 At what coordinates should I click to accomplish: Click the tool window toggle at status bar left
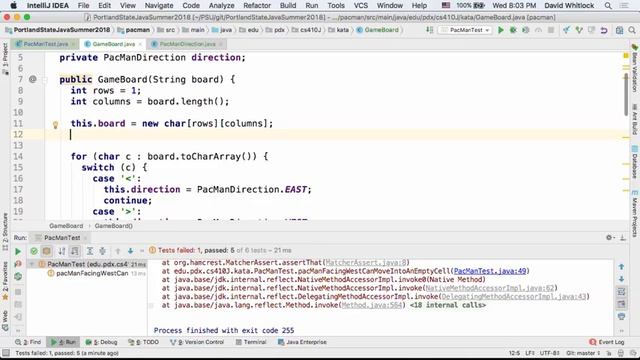tap(6, 353)
